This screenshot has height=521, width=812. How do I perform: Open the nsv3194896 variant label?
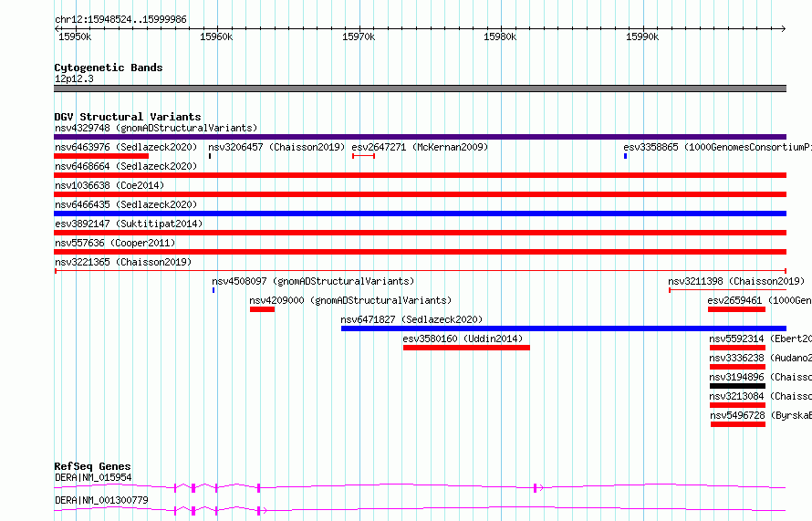click(760, 377)
